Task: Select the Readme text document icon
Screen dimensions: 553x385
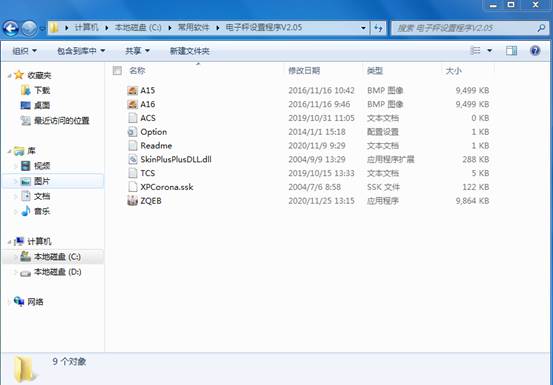Action: 132,146
